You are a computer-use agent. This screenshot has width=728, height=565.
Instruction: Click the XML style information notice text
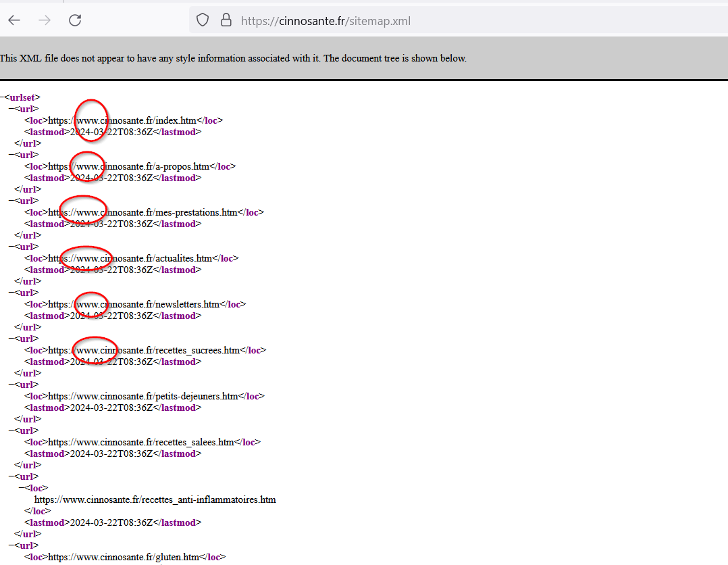coord(233,58)
